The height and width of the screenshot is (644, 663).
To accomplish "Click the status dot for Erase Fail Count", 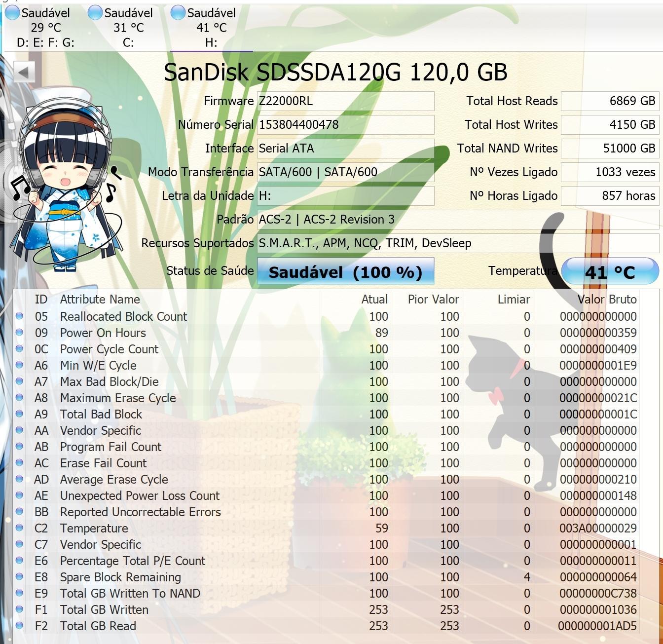I will click(19, 463).
